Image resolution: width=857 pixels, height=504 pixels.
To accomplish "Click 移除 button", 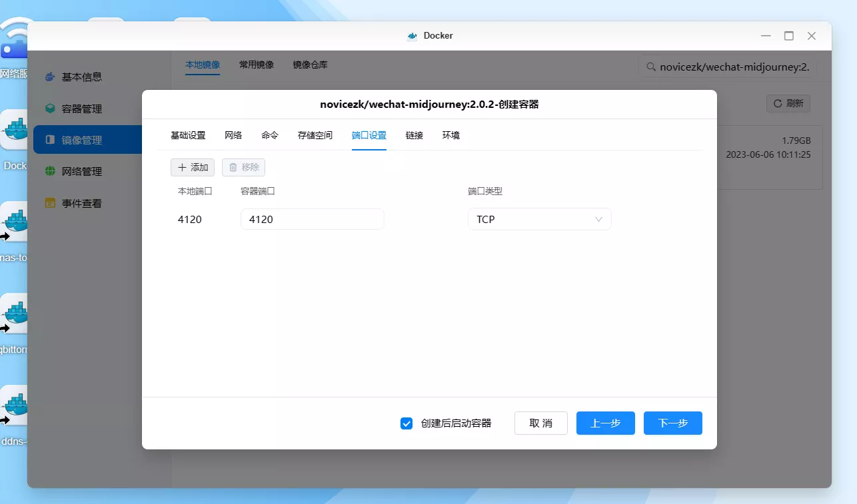I will pos(243,167).
